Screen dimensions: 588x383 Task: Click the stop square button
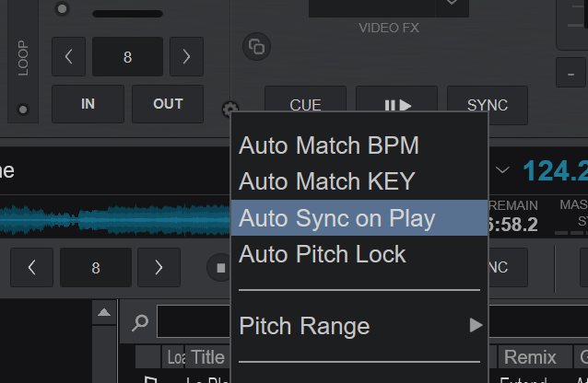click(x=219, y=268)
